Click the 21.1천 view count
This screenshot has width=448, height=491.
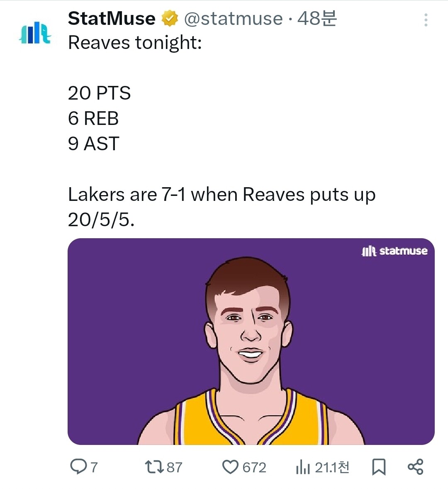click(332, 467)
